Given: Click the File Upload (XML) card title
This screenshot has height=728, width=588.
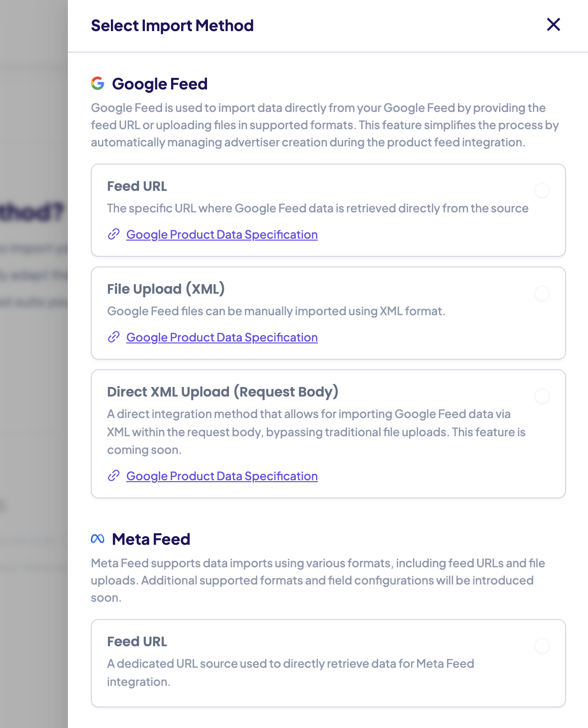Looking at the screenshot, I should click(x=166, y=289).
